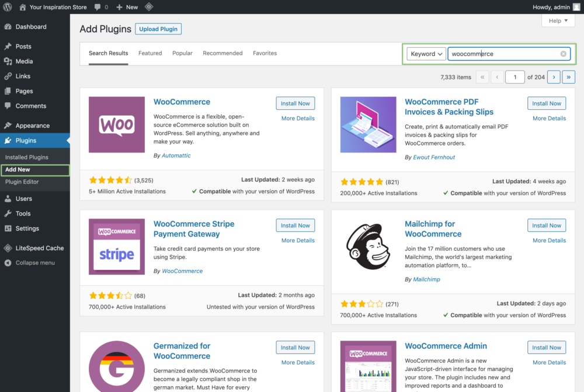Click the PDF Invoices plugin thumbnail
The height and width of the screenshot is (392, 584).
tap(368, 125)
